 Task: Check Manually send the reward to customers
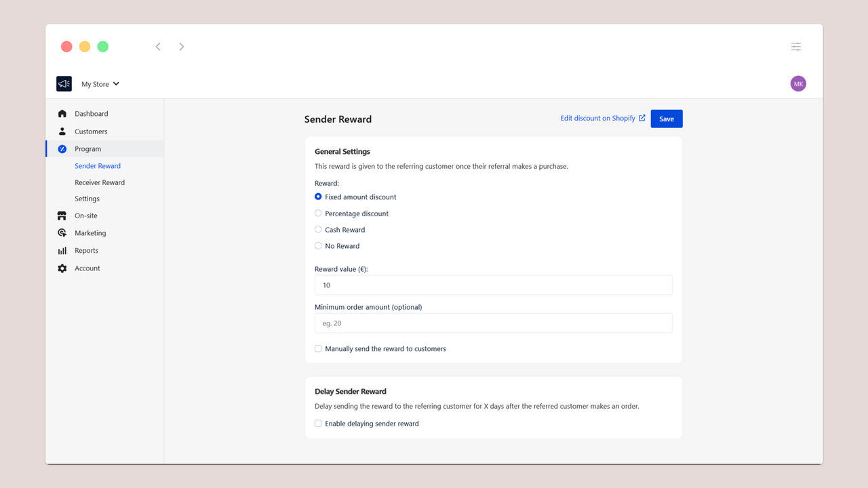318,349
